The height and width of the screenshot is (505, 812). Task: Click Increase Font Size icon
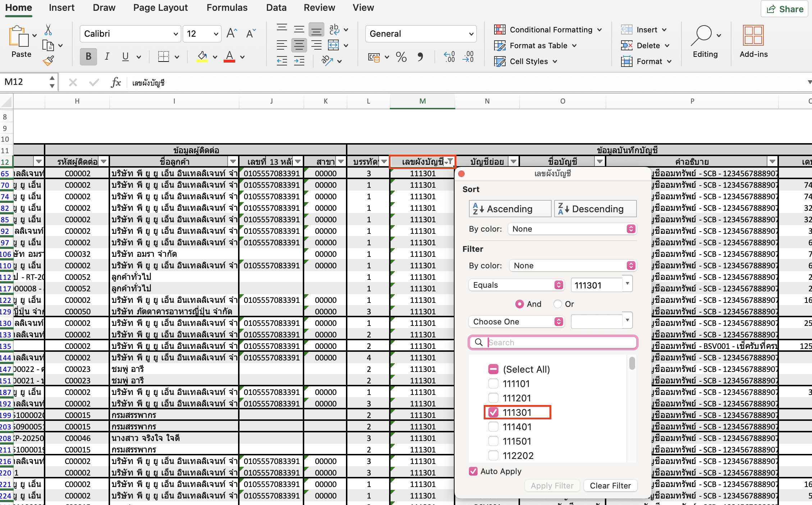pyautogui.click(x=232, y=34)
